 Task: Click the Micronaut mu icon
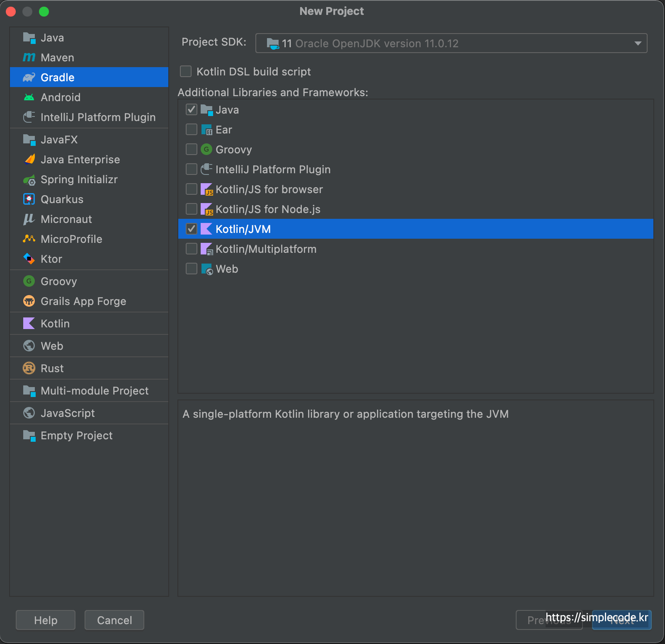[x=29, y=219]
